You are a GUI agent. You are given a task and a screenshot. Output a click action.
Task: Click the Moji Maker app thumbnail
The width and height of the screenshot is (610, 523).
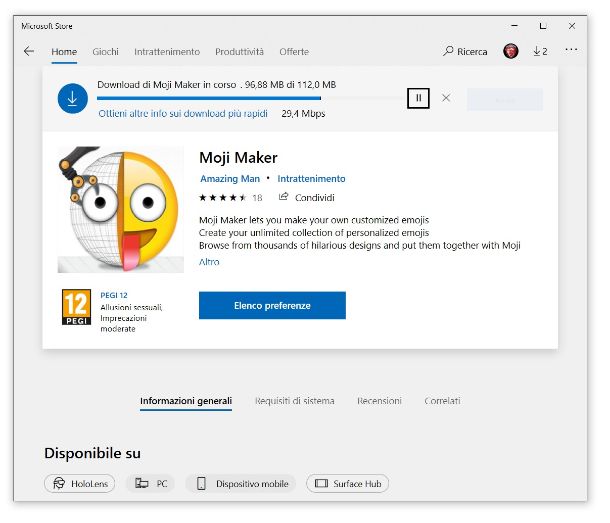point(121,209)
